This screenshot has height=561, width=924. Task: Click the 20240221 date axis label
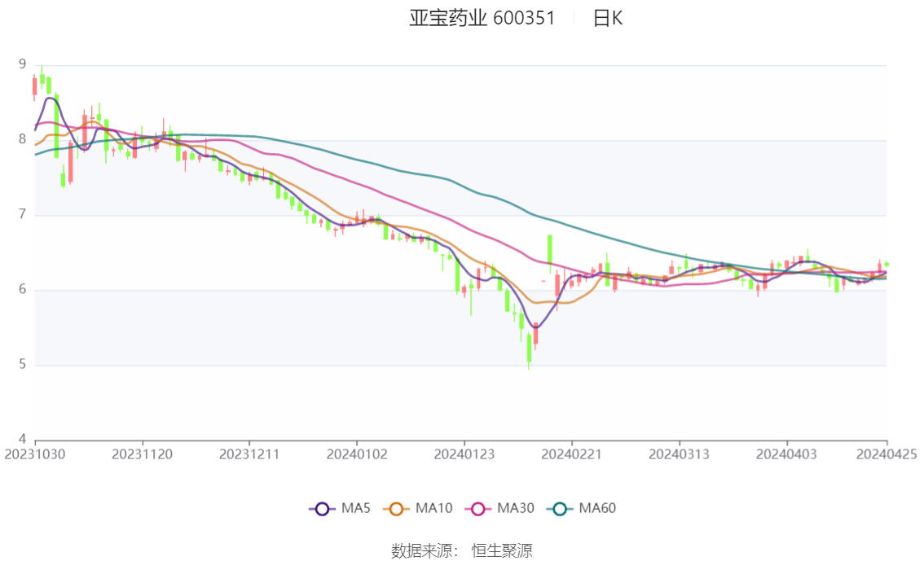tap(572, 454)
